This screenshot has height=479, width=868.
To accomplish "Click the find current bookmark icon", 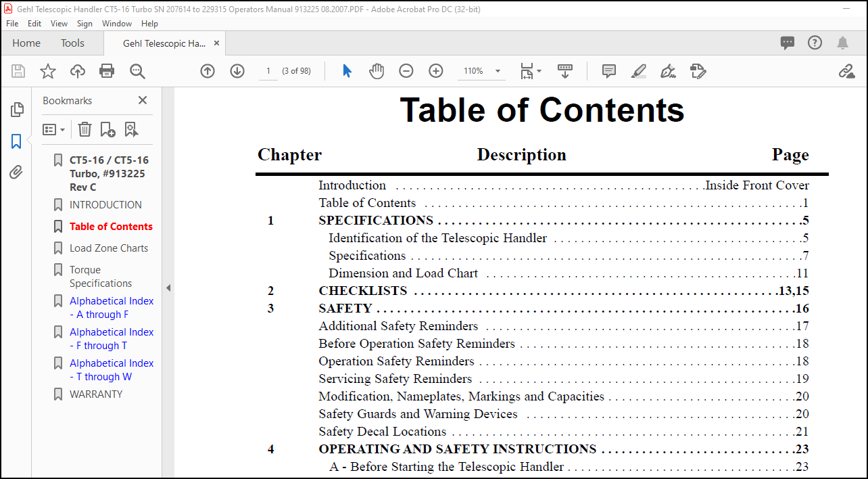I will pos(131,129).
